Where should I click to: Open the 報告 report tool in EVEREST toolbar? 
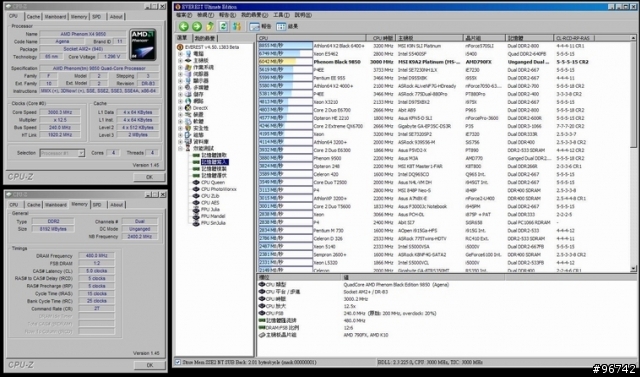point(260,27)
